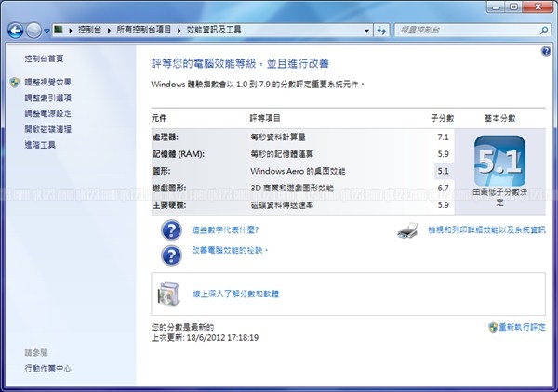Open the 所有控制台項目 breadcrumb segment
Viewport: 558px width, 392px height.
pos(144,30)
